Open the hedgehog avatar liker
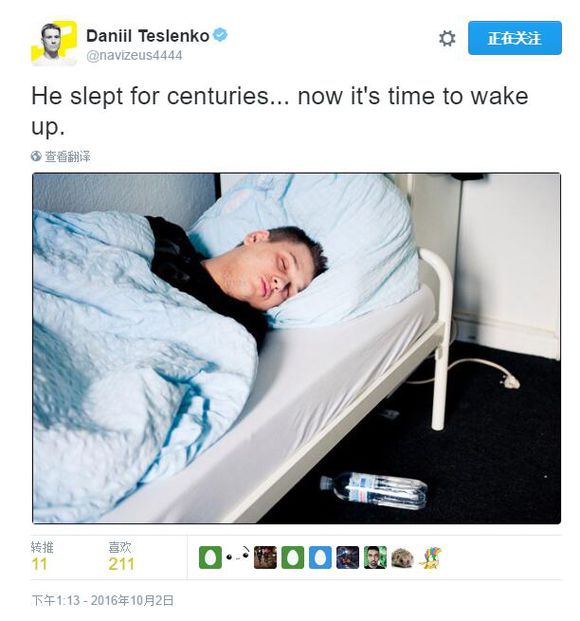580x621 pixels. 402,557
